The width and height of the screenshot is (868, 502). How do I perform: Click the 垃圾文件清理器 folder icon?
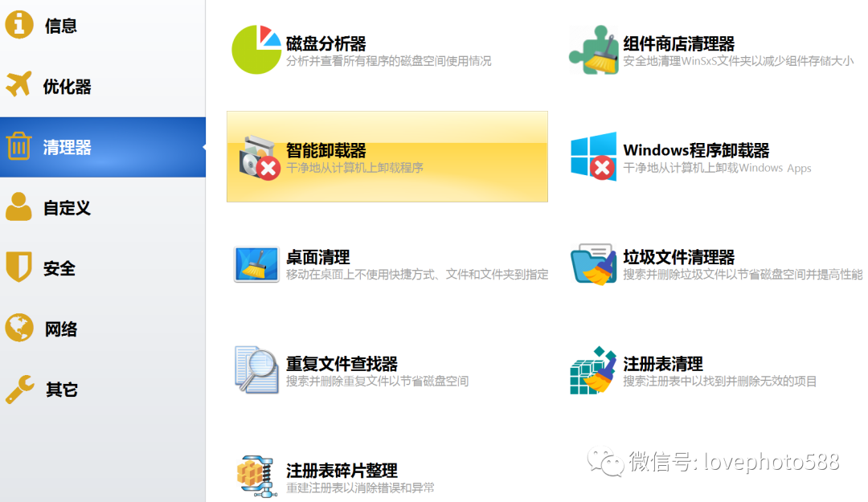point(594,264)
